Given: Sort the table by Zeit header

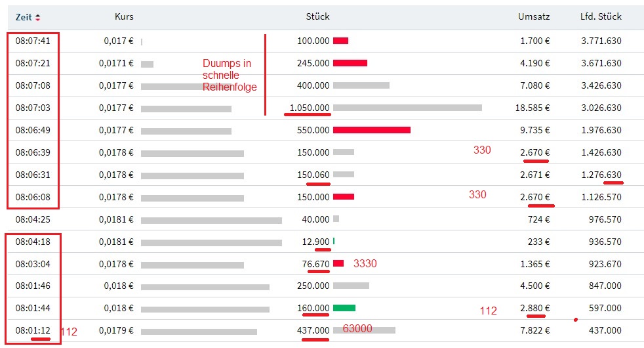Looking at the screenshot, I should tap(24, 17).
